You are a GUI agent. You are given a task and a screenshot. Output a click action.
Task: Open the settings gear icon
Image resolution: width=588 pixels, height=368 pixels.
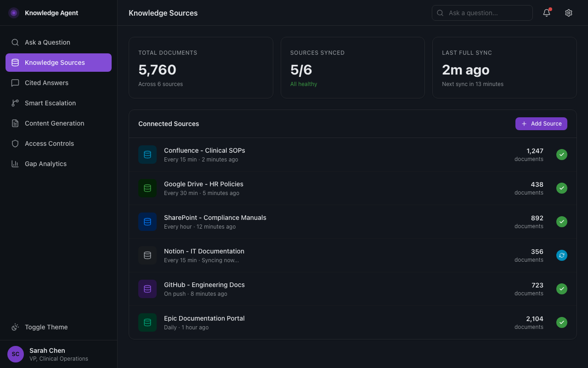tap(569, 13)
